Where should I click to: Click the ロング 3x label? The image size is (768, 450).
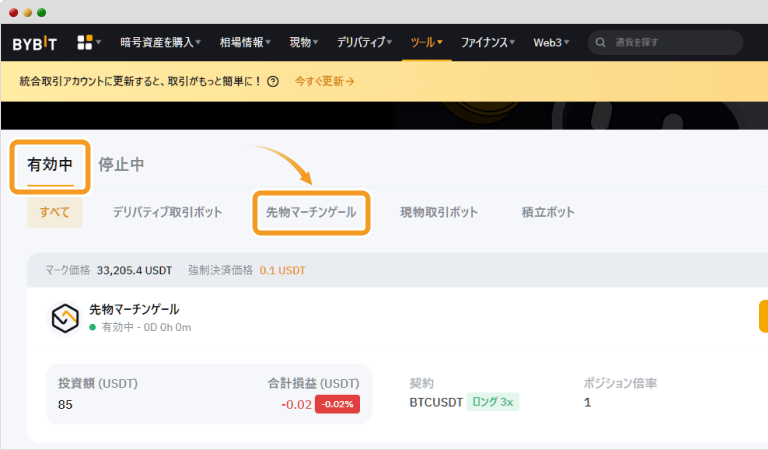493,402
